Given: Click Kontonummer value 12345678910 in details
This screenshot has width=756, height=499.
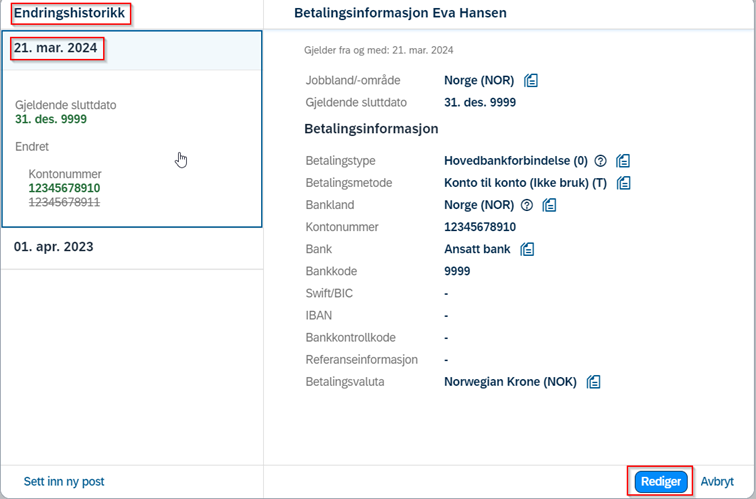Looking at the screenshot, I should point(480,227).
